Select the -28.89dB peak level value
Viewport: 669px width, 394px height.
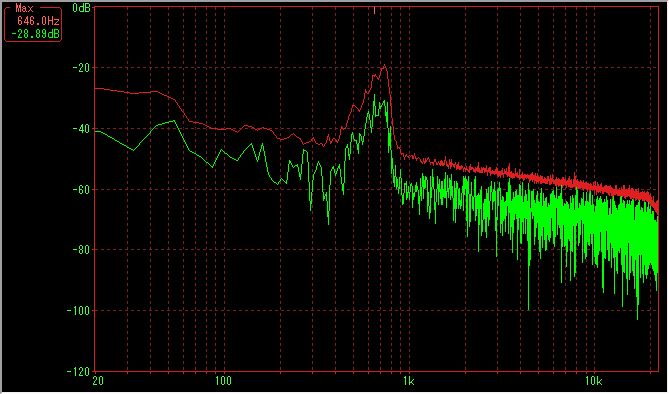[35, 34]
